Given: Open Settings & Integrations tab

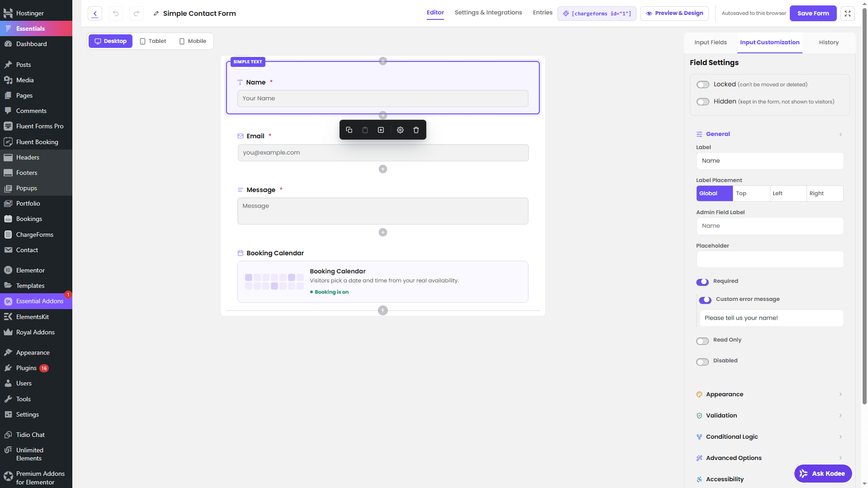Looking at the screenshot, I should 488,13.
